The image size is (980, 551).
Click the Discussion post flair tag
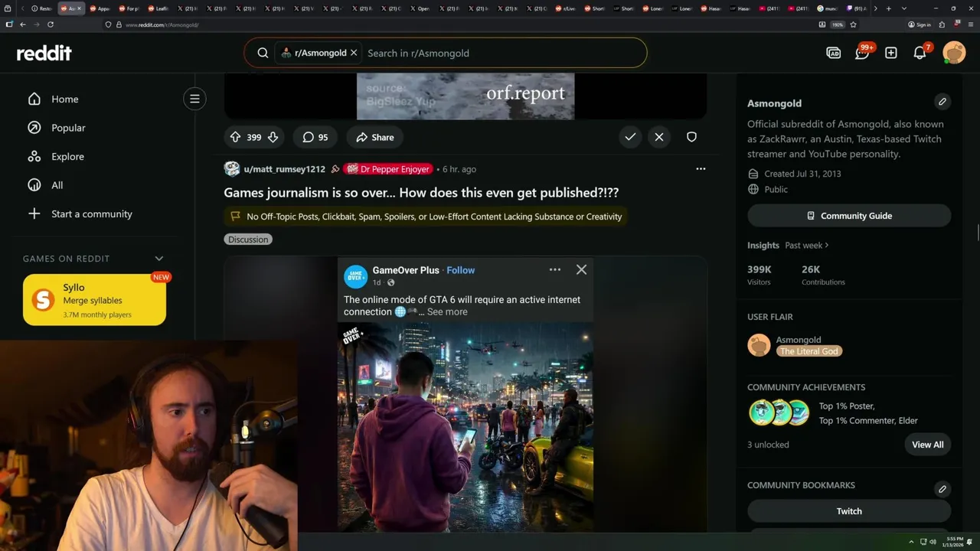[x=248, y=240]
